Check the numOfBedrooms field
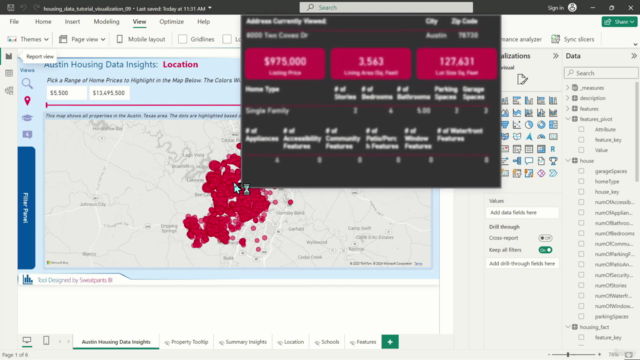Viewport: 640px width, 360px height. [581, 233]
